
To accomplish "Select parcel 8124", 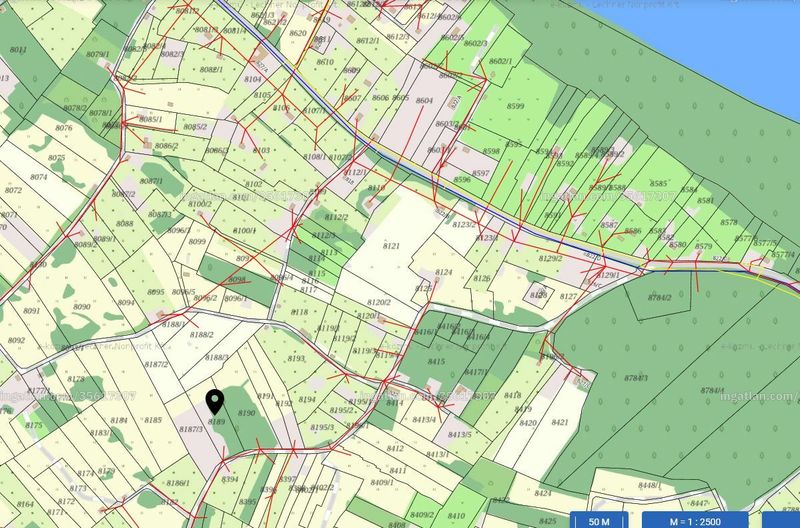I will point(443,272).
